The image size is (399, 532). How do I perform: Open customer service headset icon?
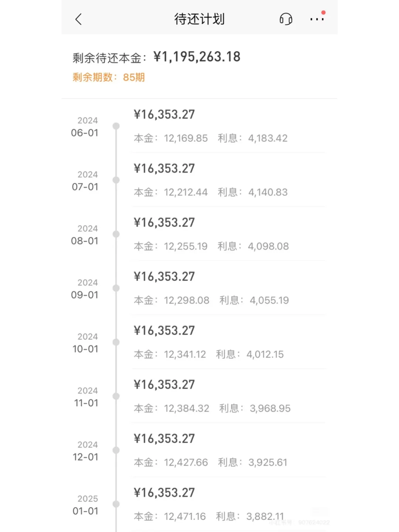[286, 19]
